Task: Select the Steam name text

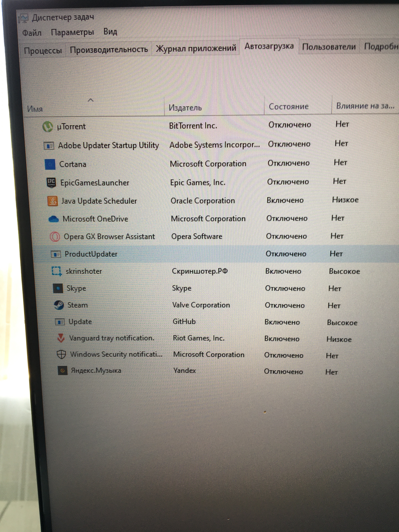Action: [x=77, y=305]
